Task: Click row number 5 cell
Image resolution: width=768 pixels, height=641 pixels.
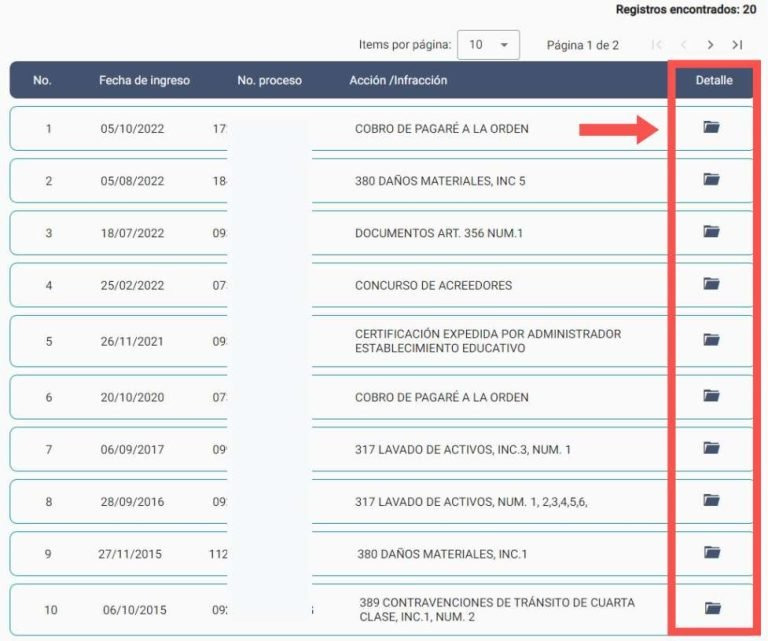Action: 48,341
